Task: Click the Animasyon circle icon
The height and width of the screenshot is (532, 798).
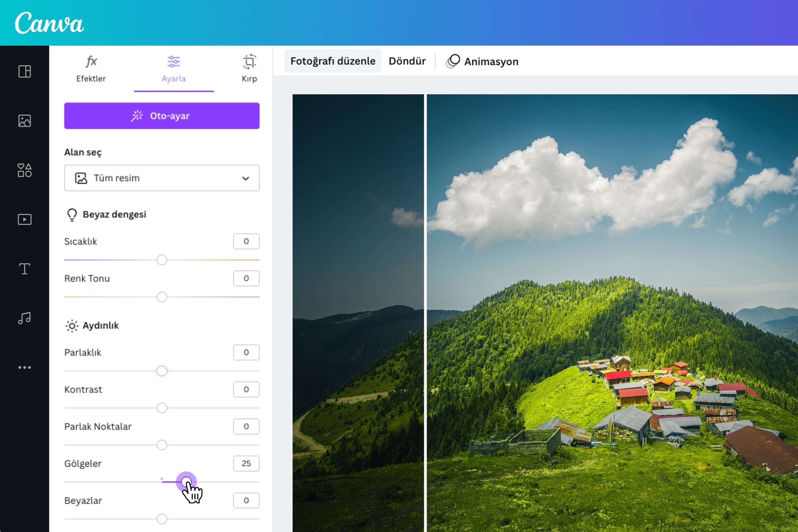Action: pos(453,61)
